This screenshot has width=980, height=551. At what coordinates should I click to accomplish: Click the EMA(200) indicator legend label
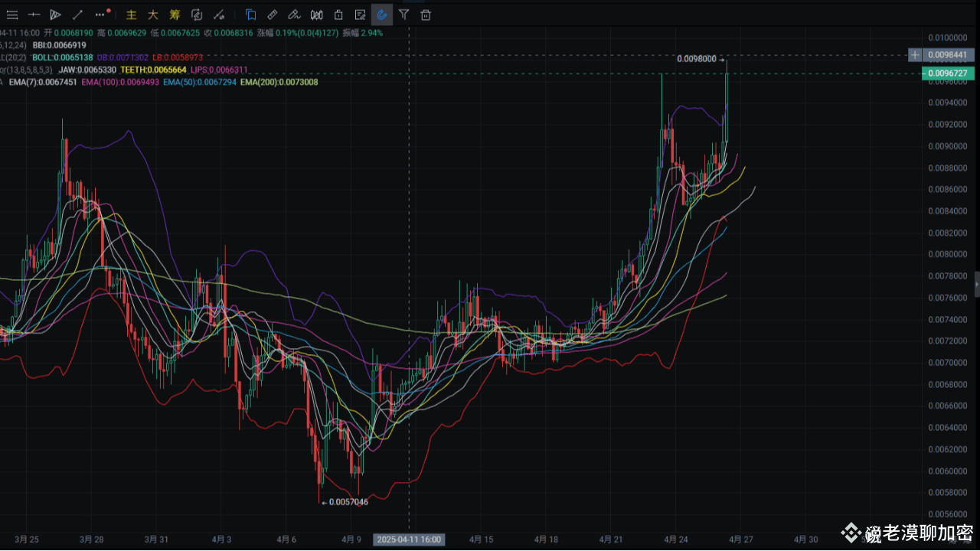[x=279, y=82]
